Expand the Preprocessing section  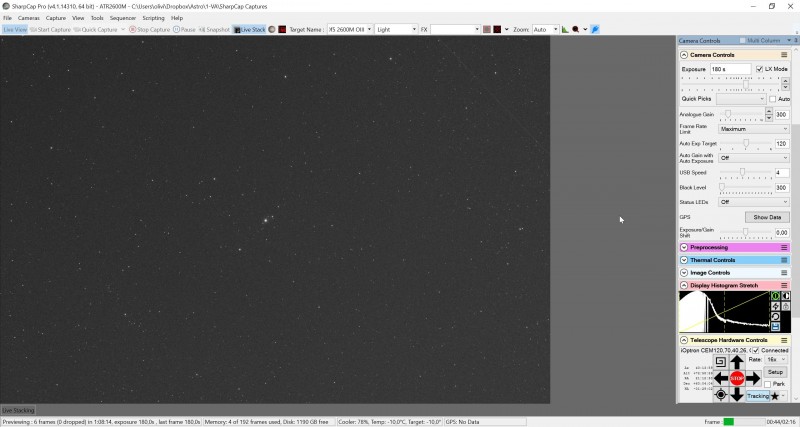[684, 247]
